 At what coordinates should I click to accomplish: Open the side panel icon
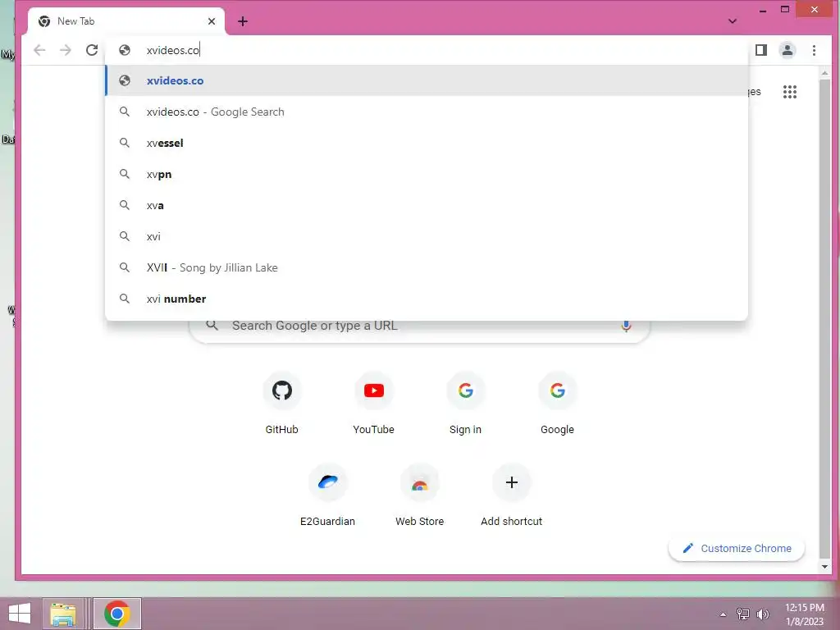pos(760,50)
